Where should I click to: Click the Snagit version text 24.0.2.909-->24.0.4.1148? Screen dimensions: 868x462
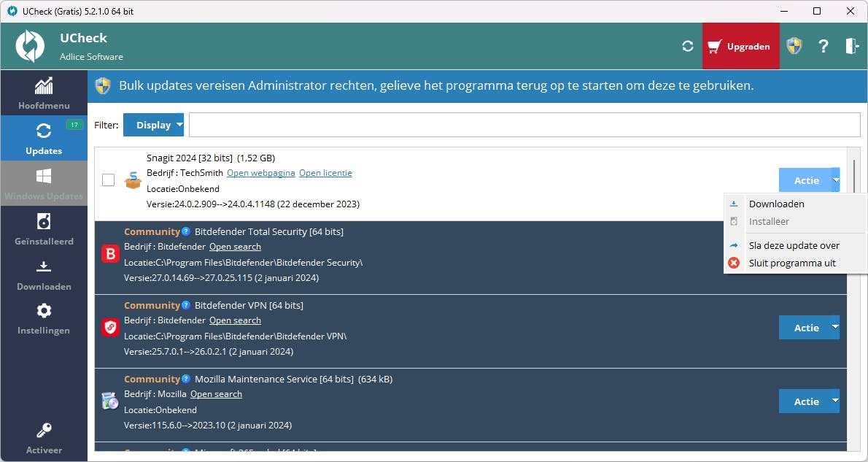tap(224, 204)
